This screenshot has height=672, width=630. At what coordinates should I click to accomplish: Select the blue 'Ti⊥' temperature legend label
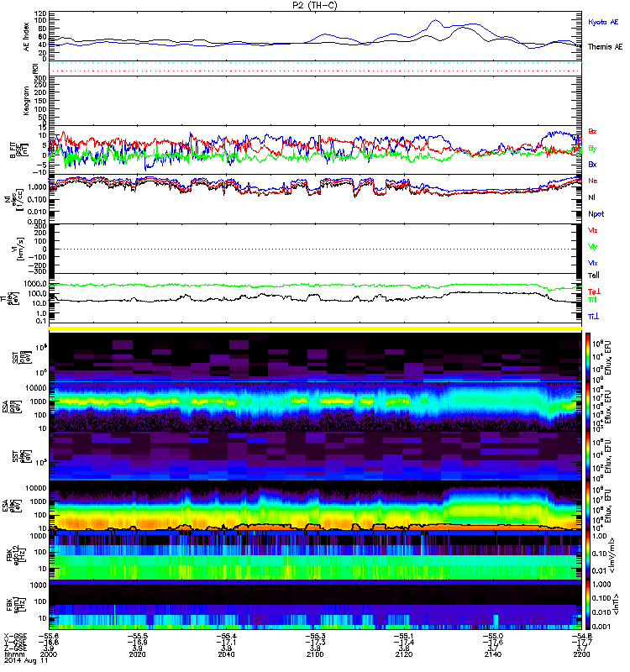pos(593,317)
